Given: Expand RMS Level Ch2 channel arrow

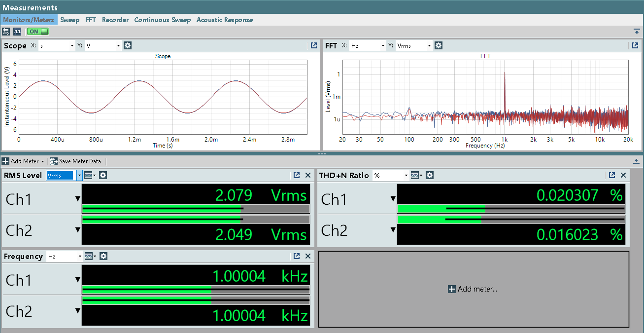Looking at the screenshot, I should [77, 230].
